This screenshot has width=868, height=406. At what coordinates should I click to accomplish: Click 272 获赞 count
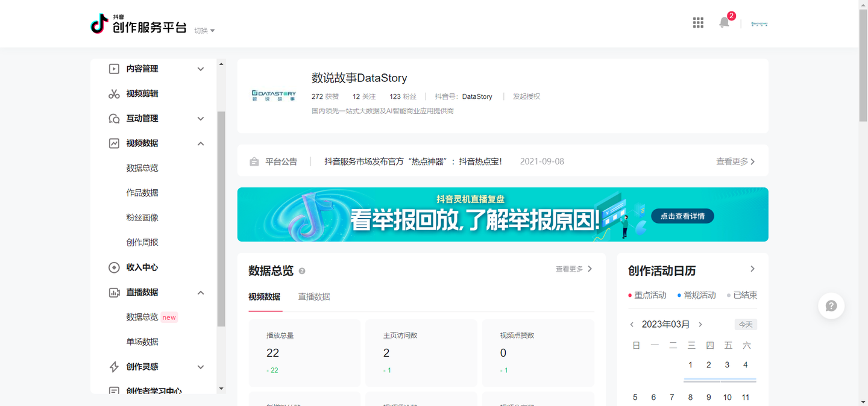click(x=325, y=96)
